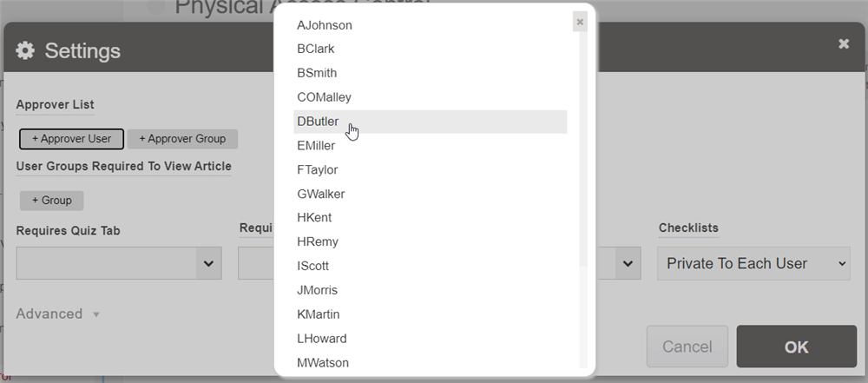Image resolution: width=868 pixels, height=383 pixels.
Task: Cancel the Settings dialog
Action: [x=687, y=347]
